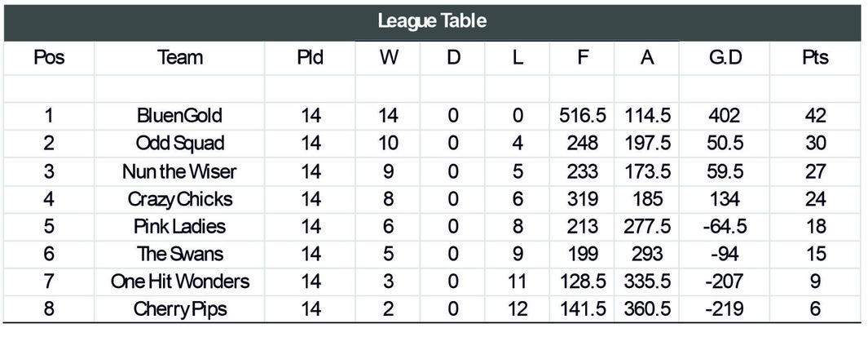868x337 pixels.
Task: Click the Nun the Wiser team cell
Action: [x=179, y=171]
